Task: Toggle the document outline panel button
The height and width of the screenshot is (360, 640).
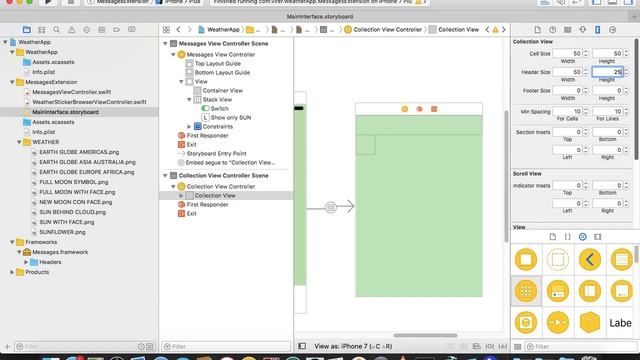Action: (302, 346)
